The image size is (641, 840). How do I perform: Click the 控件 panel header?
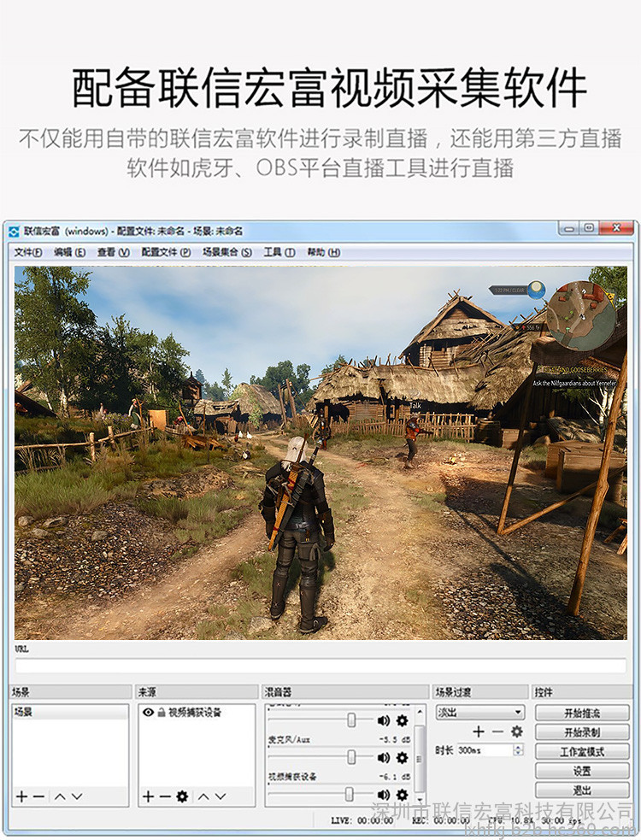coord(582,692)
